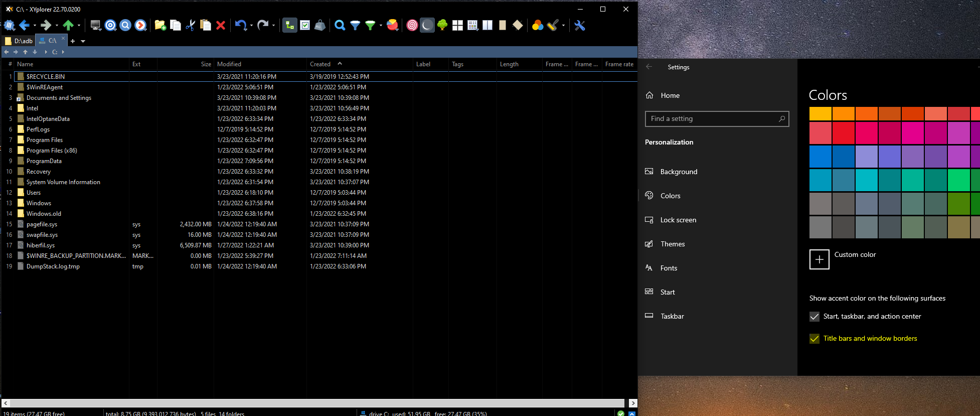Click the Dual Pane two-column icon
The height and width of the screenshot is (416, 980).
pos(487,25)
